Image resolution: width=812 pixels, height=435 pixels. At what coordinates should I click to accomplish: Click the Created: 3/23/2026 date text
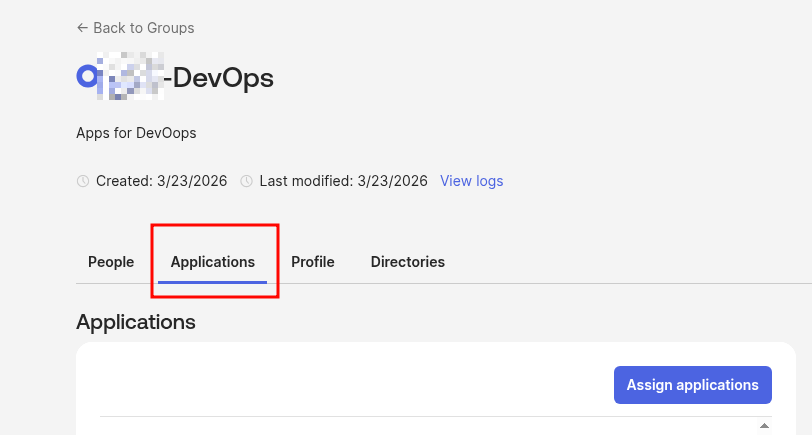(x=161, y=181)
